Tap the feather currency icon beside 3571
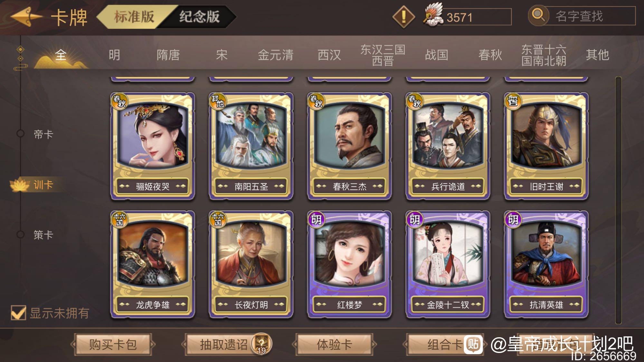The height and width of the screenshot is (362, 644). (x=433, y=15)
